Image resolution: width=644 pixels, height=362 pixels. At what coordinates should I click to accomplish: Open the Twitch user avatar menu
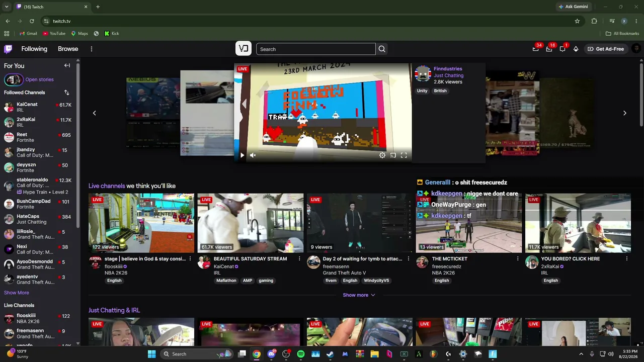(x=636, y=49)
